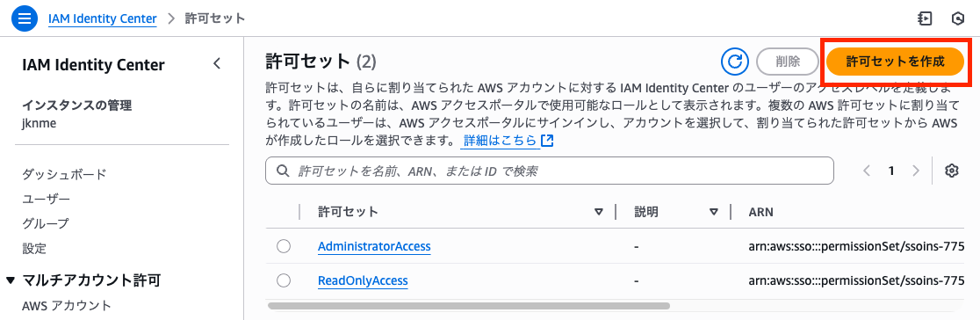The width and height of the screenshot is (980, 320).
Task: Collapse the IAM Identity Center sidebar
Action: pos(217,63)
